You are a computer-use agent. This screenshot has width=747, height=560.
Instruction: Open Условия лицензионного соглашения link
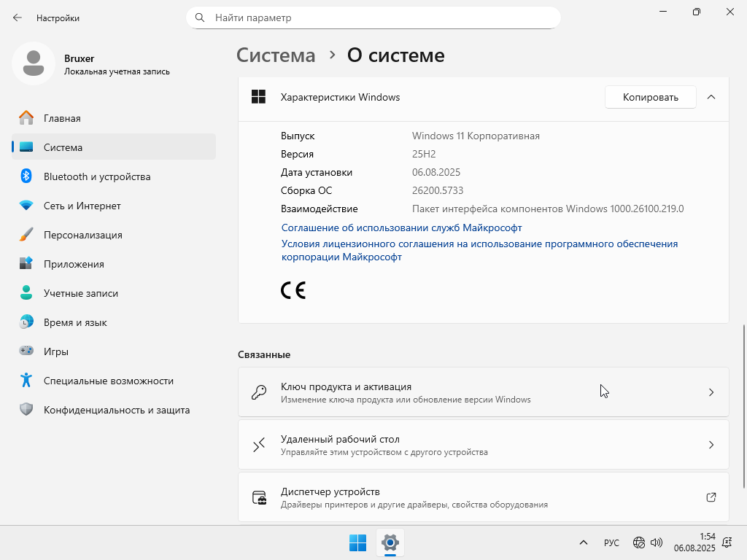point(479,250)
